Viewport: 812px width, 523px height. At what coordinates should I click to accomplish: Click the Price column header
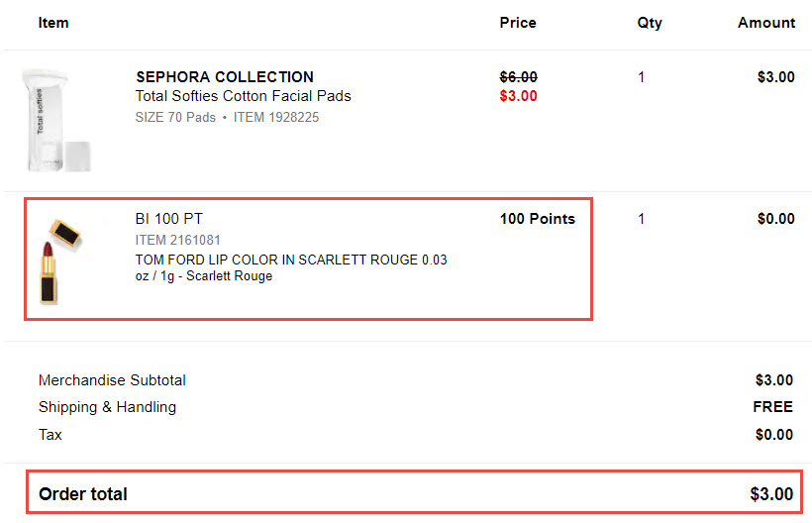(518, 23)
